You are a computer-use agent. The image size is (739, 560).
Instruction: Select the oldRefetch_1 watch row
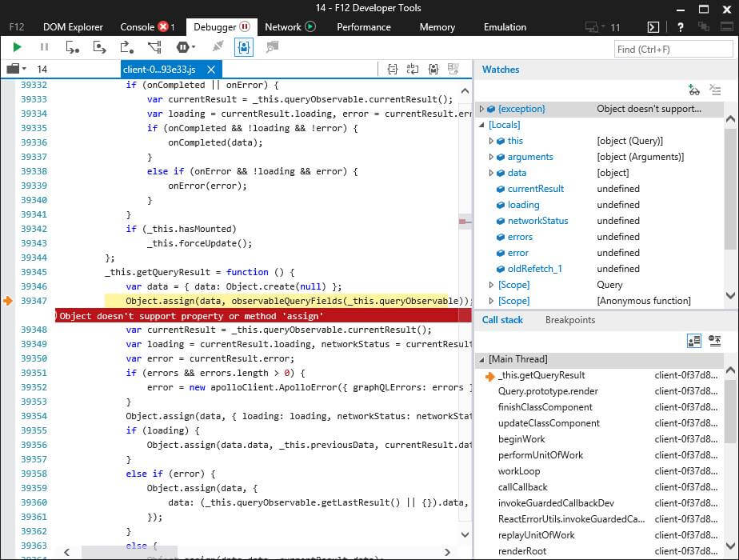point(600,269)
